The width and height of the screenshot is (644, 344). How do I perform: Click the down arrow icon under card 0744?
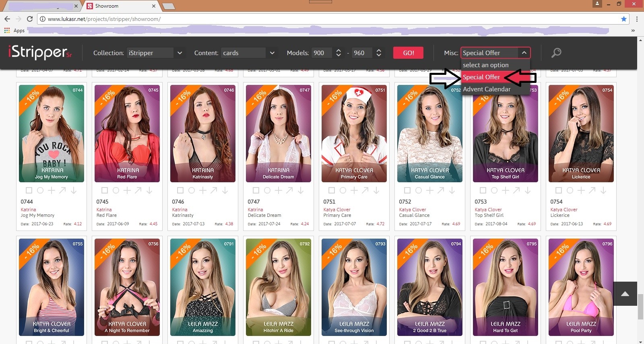point(74,190)
